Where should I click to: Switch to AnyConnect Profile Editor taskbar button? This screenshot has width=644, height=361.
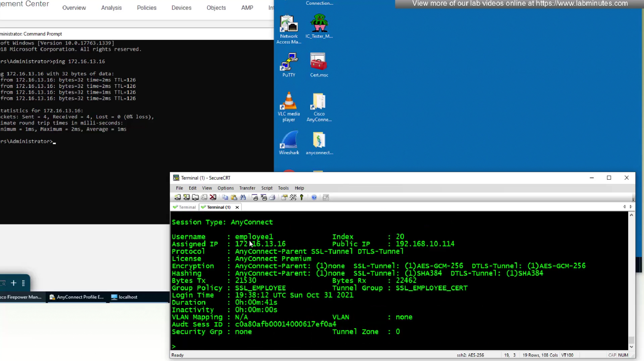pos(77,297)
